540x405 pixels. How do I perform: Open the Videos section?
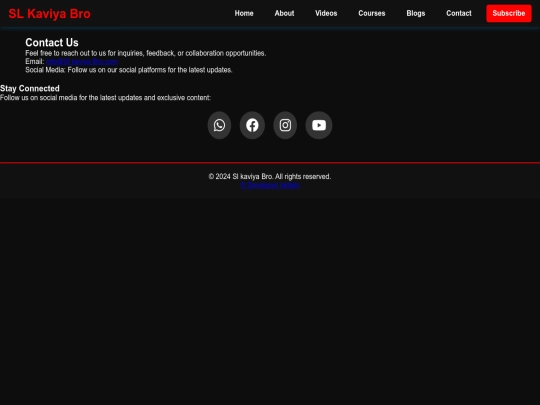pyautogui.click(x=326, y=13)
